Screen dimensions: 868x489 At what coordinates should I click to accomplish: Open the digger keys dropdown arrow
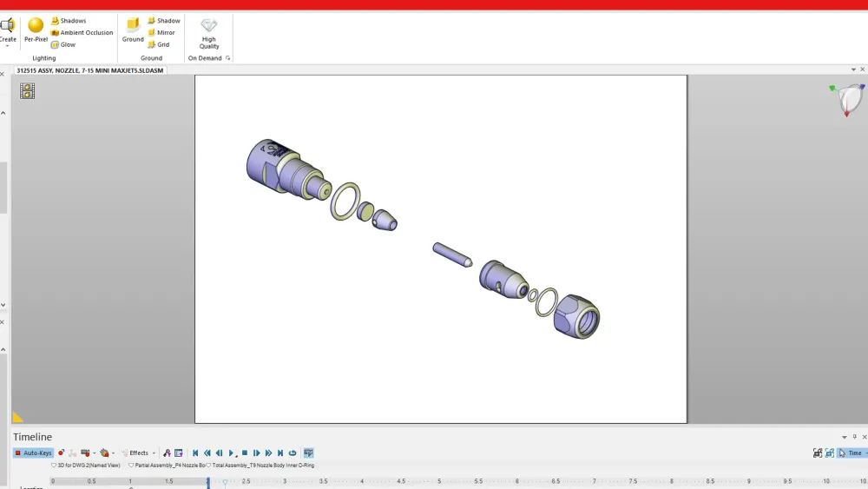pyautogui.click(x=113, y=453)
